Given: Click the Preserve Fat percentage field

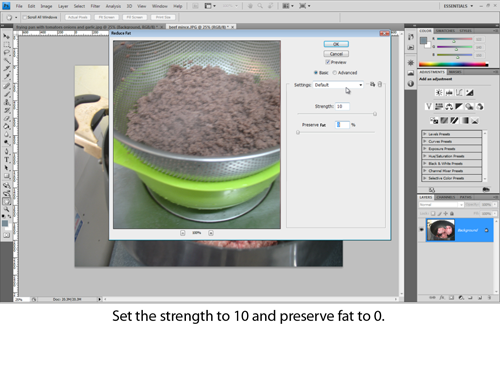Looking at the screenshot, I should coord(342,125).
